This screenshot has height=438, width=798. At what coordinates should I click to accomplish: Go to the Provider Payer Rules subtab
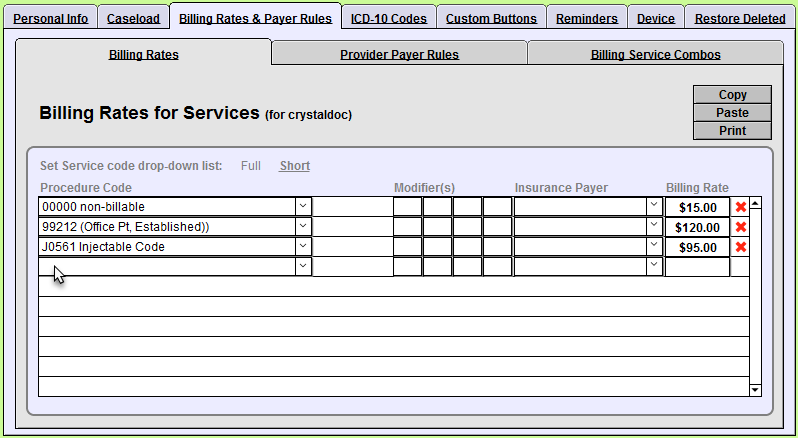point(399,54)
